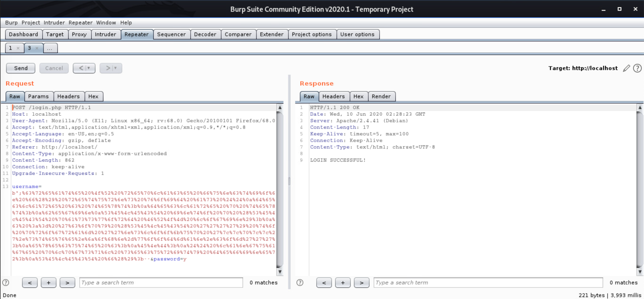The height and width of the screenshot is (299, 644).
Task: Switch to the Sequencer tab
Action: tap(172, 34)
